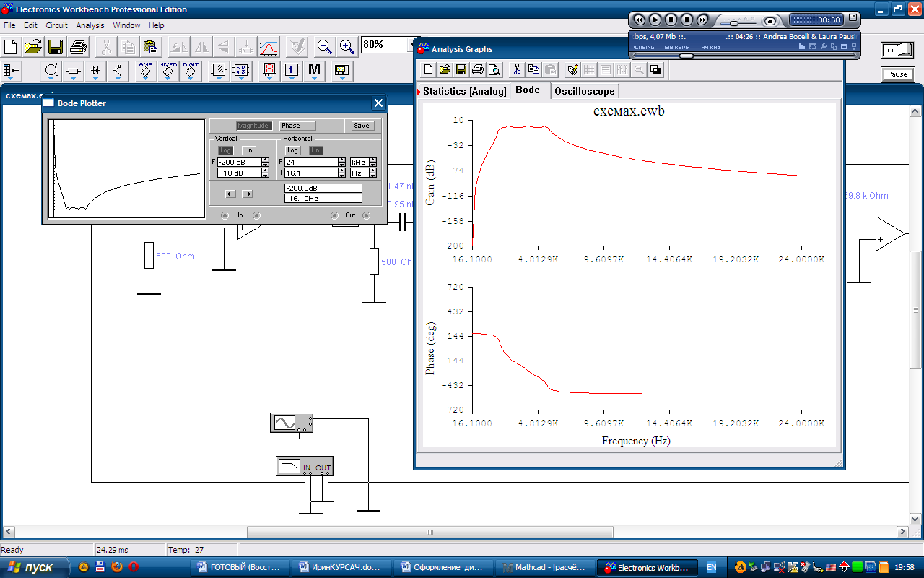Open the Instruments parts bin
Image resolution: width=924 pixels, height=578 pixels.
pyautogui.click(x=341, y=71)
